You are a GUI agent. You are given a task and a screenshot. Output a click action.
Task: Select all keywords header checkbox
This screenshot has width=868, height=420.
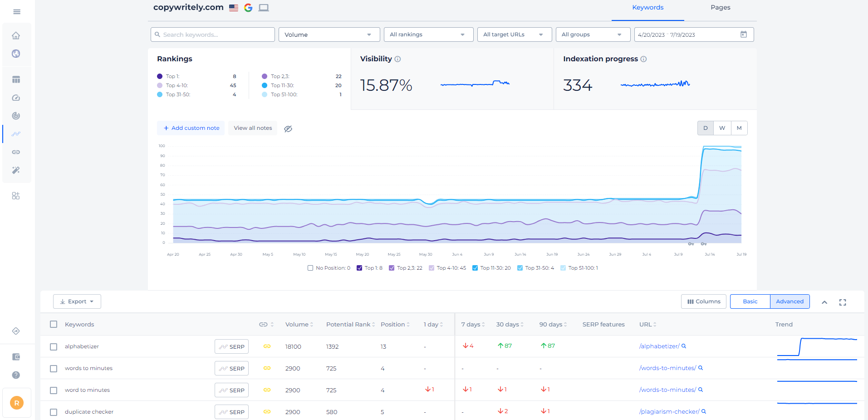(x=54, y=324)
